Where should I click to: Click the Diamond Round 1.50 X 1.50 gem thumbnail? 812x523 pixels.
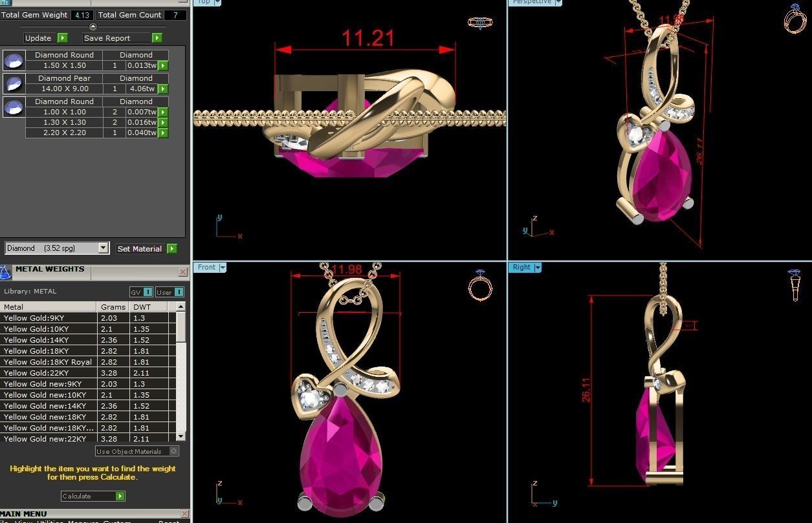tap(14, 61)
